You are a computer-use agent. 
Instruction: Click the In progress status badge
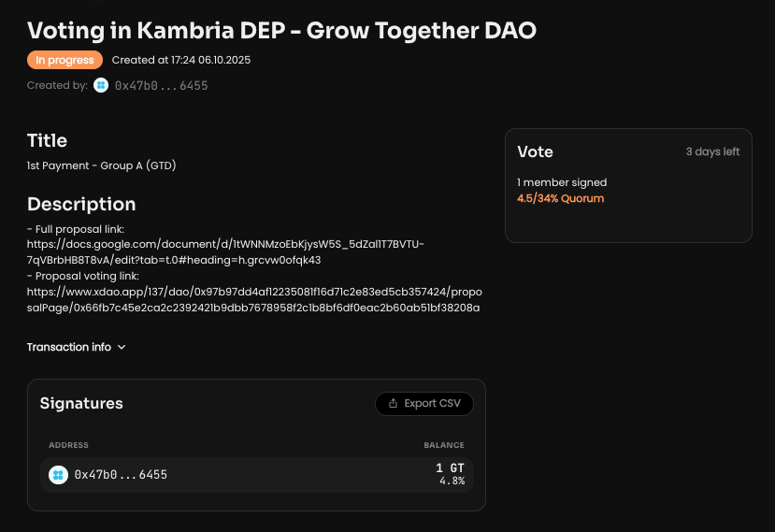tap(65, 60)
